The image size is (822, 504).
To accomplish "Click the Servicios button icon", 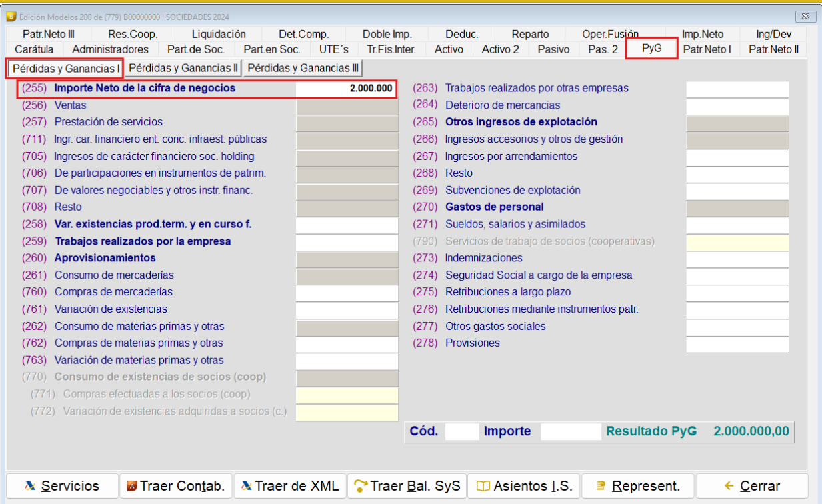I will 30,486.
